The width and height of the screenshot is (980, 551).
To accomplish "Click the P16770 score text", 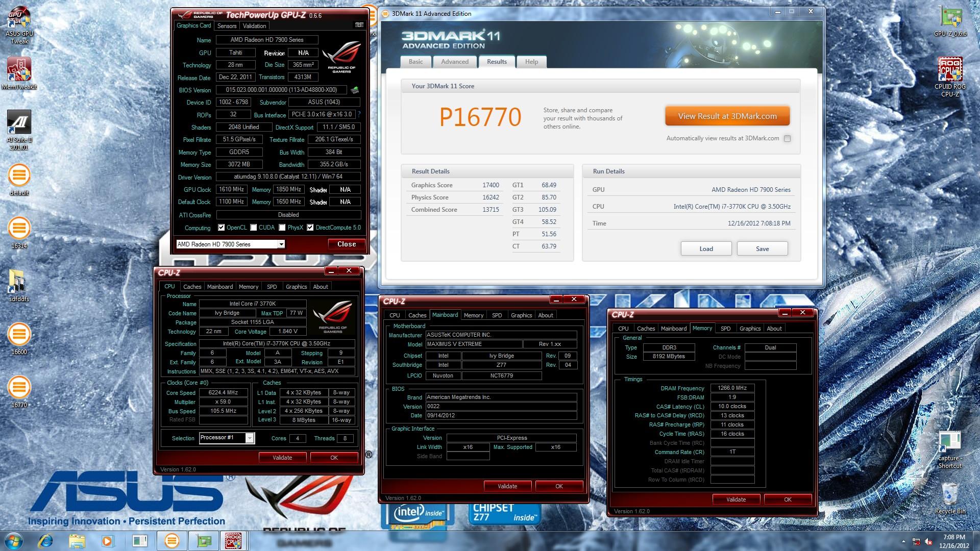I will (x=480, y=117).
